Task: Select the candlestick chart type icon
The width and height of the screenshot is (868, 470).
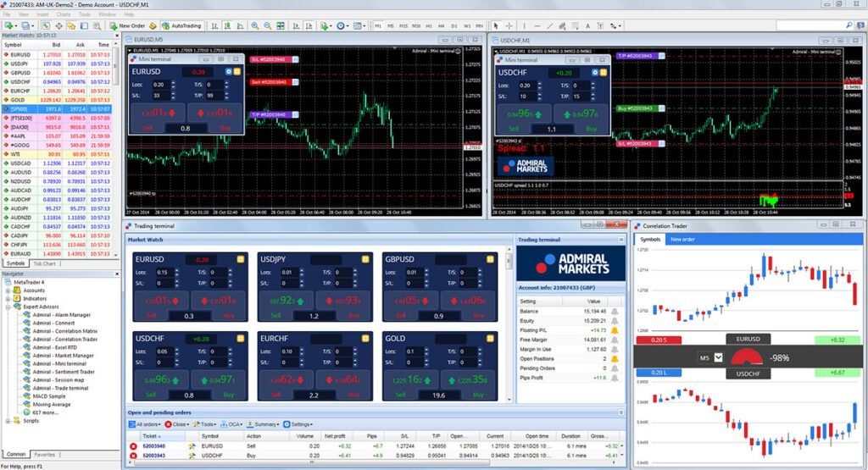Action: click(x=227, y=25)
